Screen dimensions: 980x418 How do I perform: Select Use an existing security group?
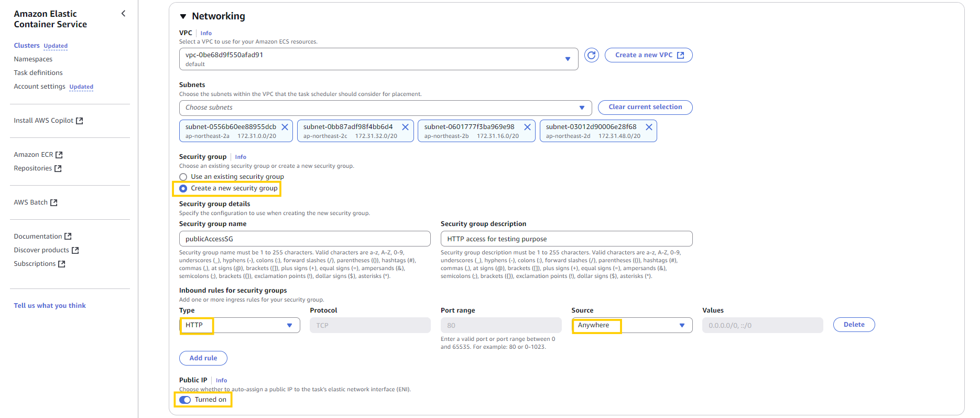183,177
